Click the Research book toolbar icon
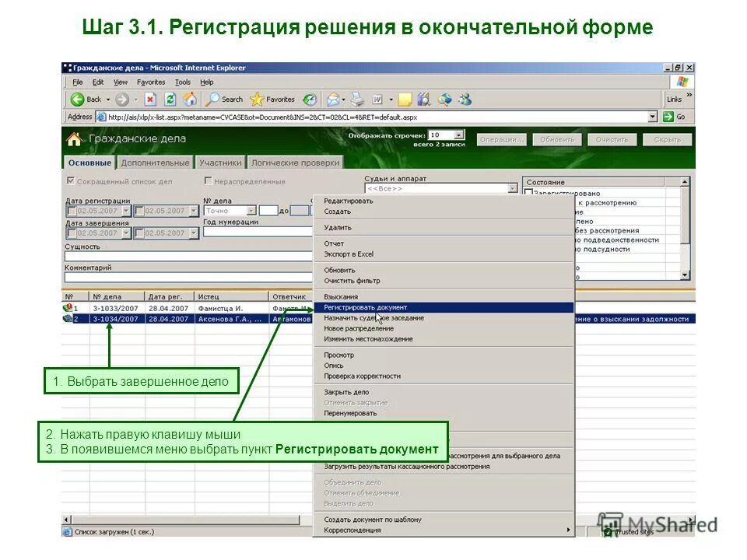This screenshot has height=560, width=747. click(x=424, y=100)
